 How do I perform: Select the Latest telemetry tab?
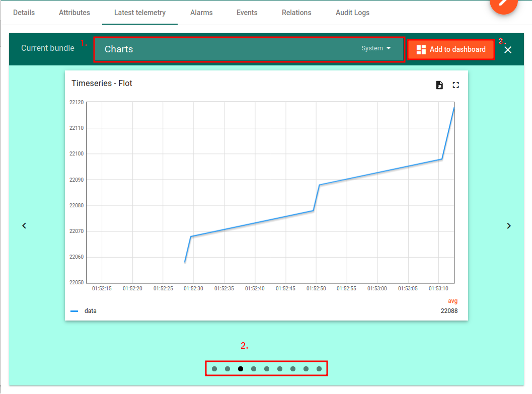pos(140,13)
